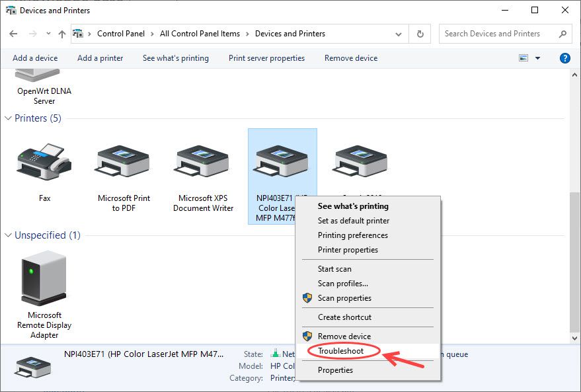Screen dimensions: 581x392
Task: Select the fifth printer partly hidden by menu
Action: (360, 161)
